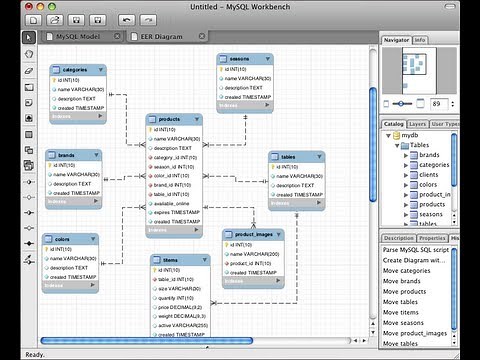Collapse the mydb schema tree node
480x360 pixels.
click(388, 136)
